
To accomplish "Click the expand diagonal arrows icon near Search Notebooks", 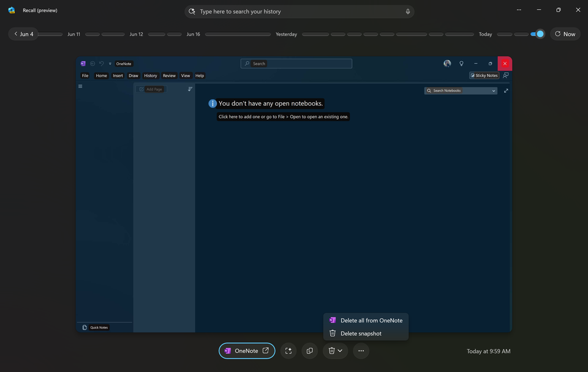I will pyautogui.click(x=506, y=90).
